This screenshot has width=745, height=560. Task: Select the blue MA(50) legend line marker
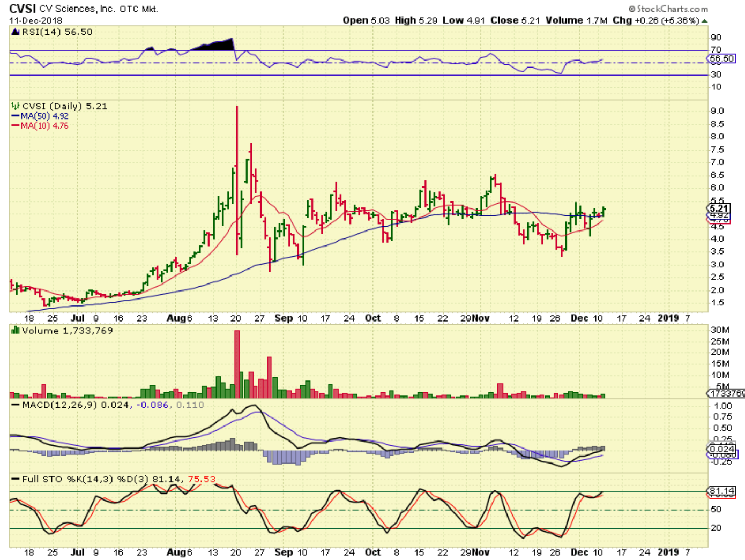coord(16,116)
